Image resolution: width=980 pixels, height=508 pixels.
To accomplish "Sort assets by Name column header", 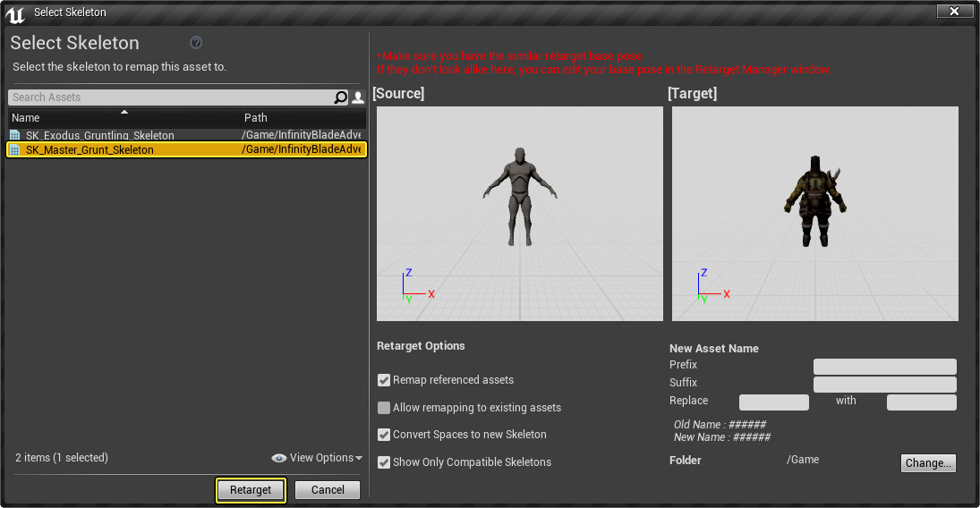I will point(26,118).
